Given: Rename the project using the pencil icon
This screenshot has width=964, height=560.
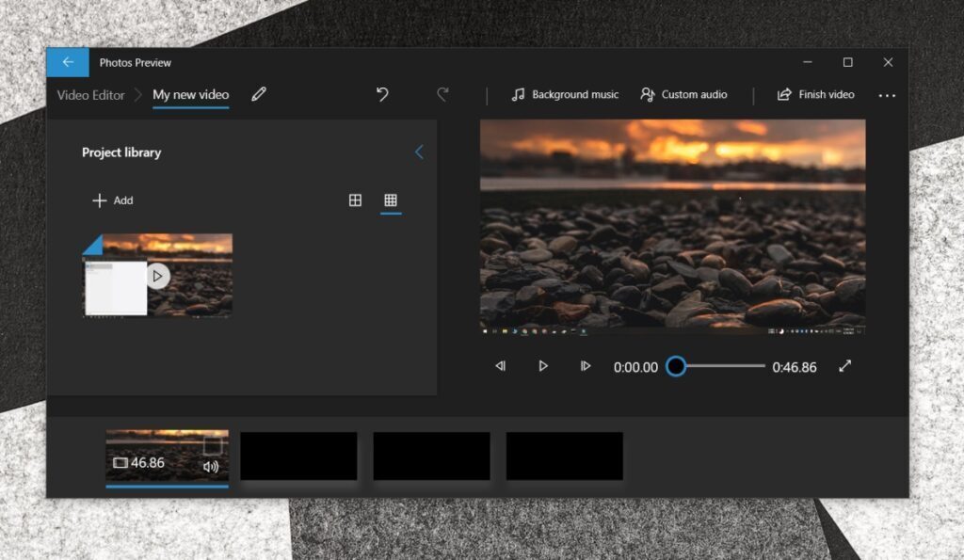Looking at the screenshot, I should 259,94.
